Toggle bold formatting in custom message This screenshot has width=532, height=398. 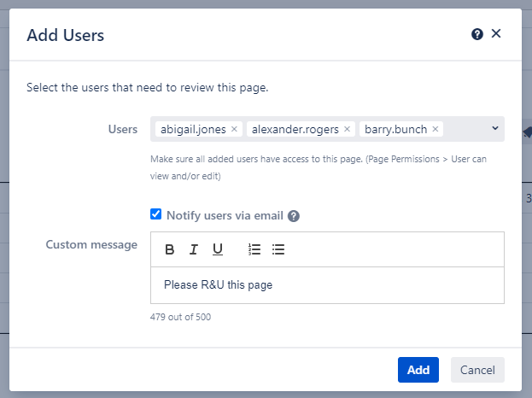coord(169,249)
